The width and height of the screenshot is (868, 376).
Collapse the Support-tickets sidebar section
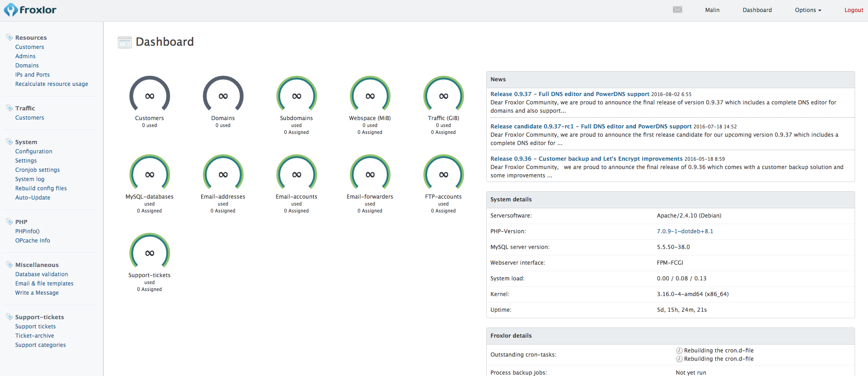point(39,317)
